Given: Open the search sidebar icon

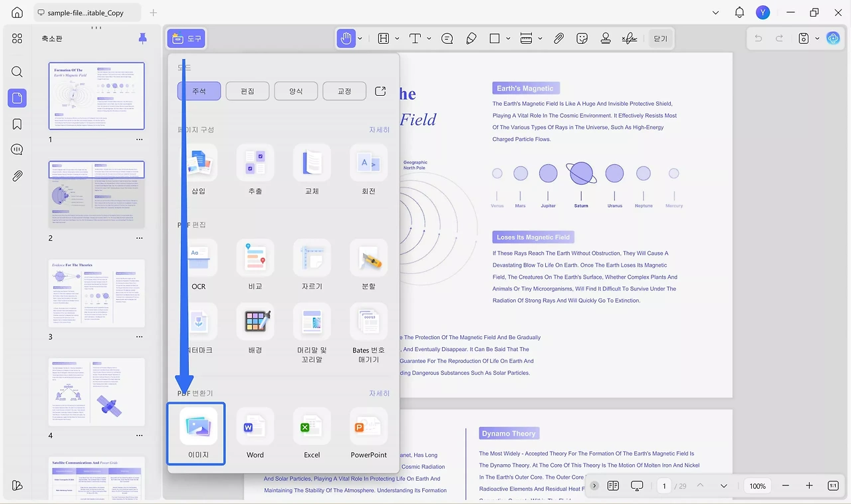Looking at the screenshot, I should coord(17,72).
